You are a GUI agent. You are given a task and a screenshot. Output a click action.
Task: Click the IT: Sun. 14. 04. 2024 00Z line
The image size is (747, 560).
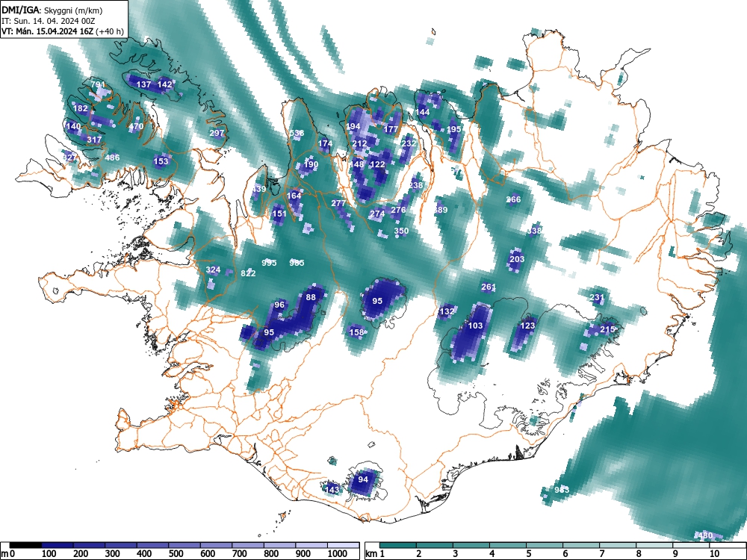pyautogui.click(x=48, y=21)
